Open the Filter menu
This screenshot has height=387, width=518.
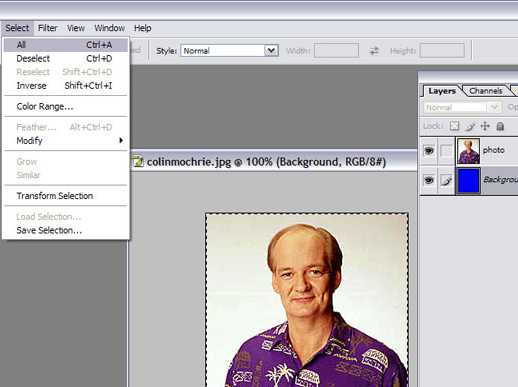48,28
